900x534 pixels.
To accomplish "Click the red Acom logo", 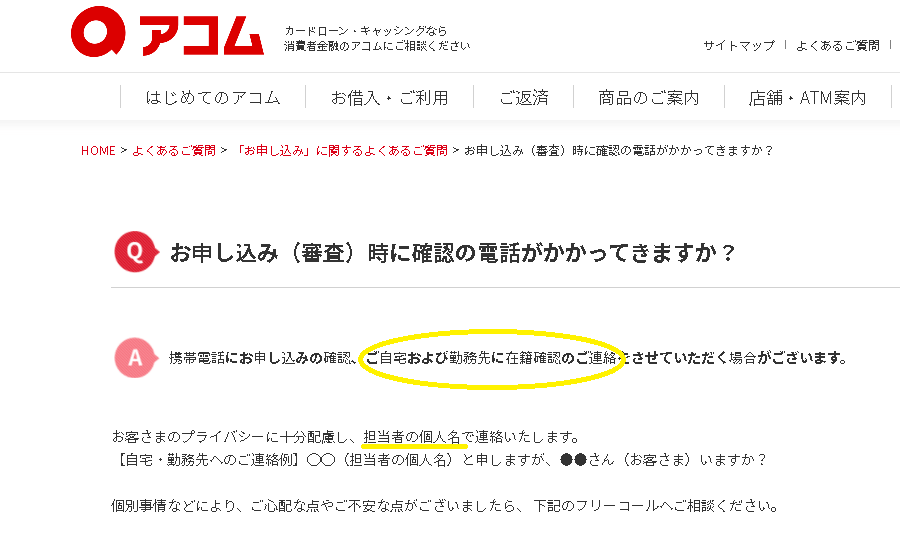I will (167, 32).
